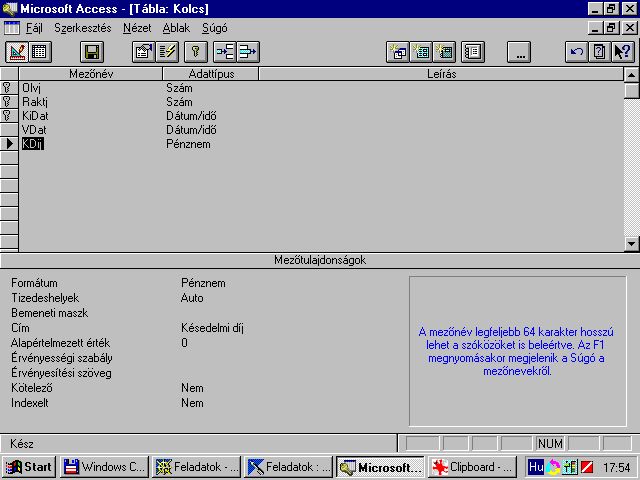Click Dátum/idő data type of VDat
The width and height of the screenshot is (640, 480).
(x=211, y=130)
